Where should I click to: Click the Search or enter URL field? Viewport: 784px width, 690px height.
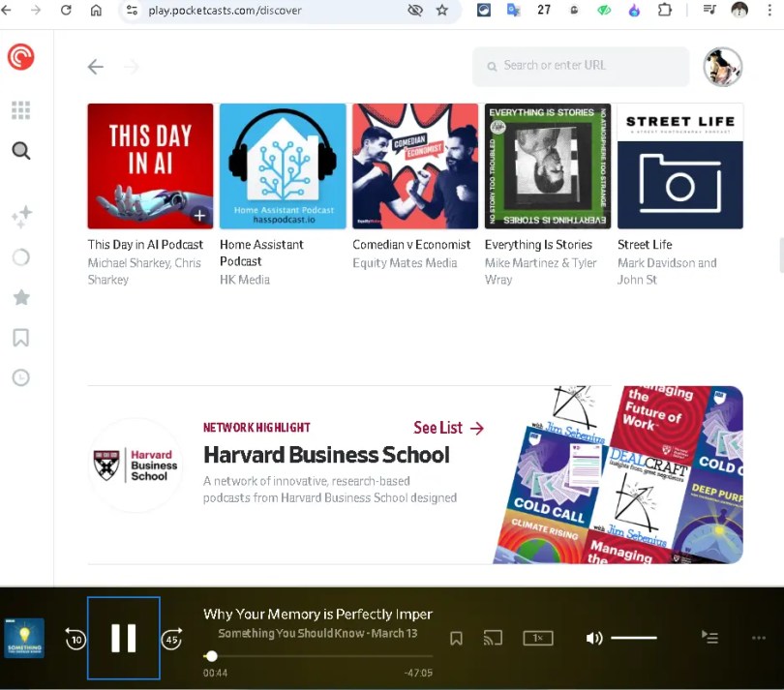pos(581,67)
